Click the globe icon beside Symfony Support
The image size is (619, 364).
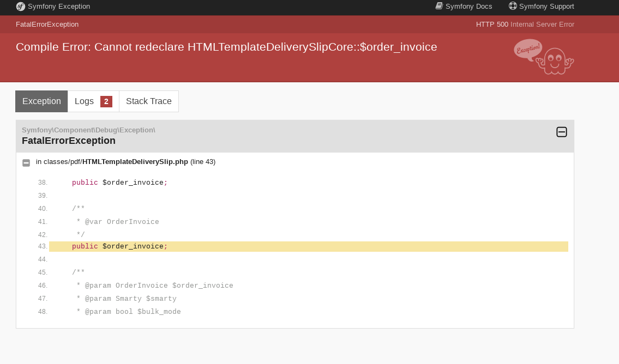tap(512, 6)
